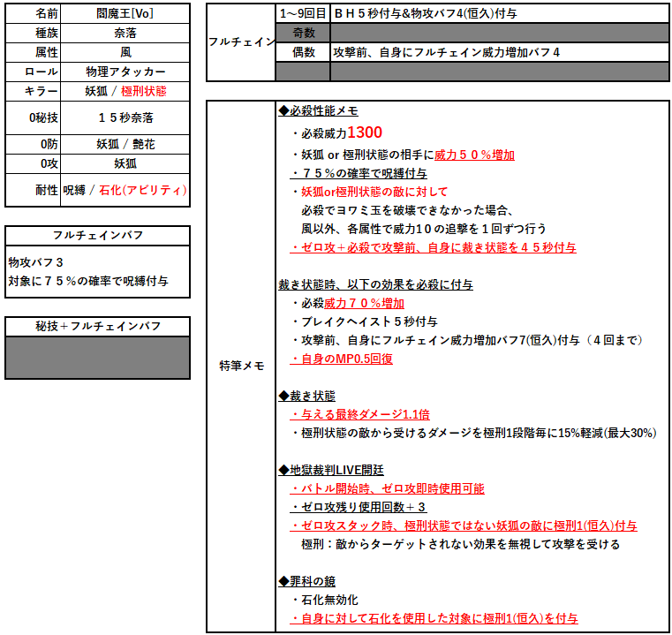Click the '種族' label cell

[x=33, y=33]
